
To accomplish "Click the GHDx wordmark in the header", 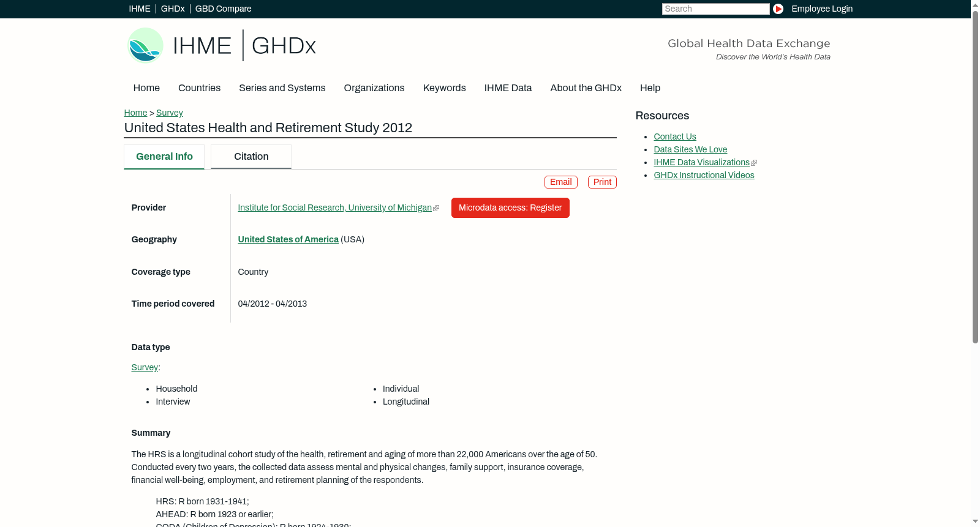I will pyautogui.click(x=284, y=46).
